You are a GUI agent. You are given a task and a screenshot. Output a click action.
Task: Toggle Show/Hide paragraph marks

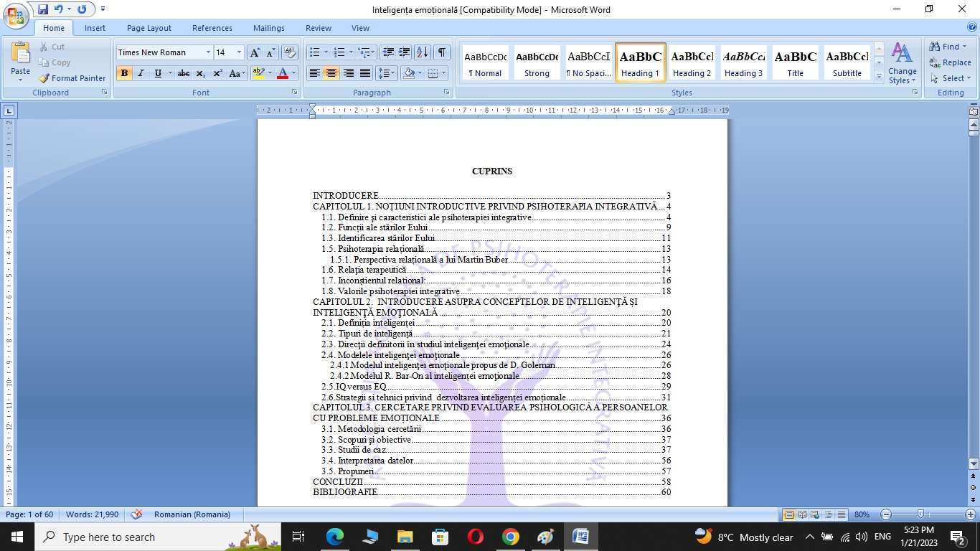point(442,52)
